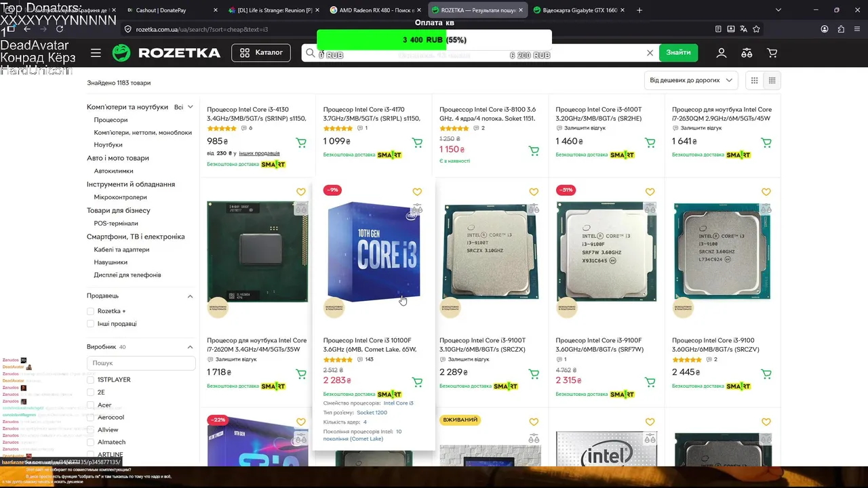
Task: Add Core i3-9100F to cart
Action: pyautogui.click(x=650, y=382)
